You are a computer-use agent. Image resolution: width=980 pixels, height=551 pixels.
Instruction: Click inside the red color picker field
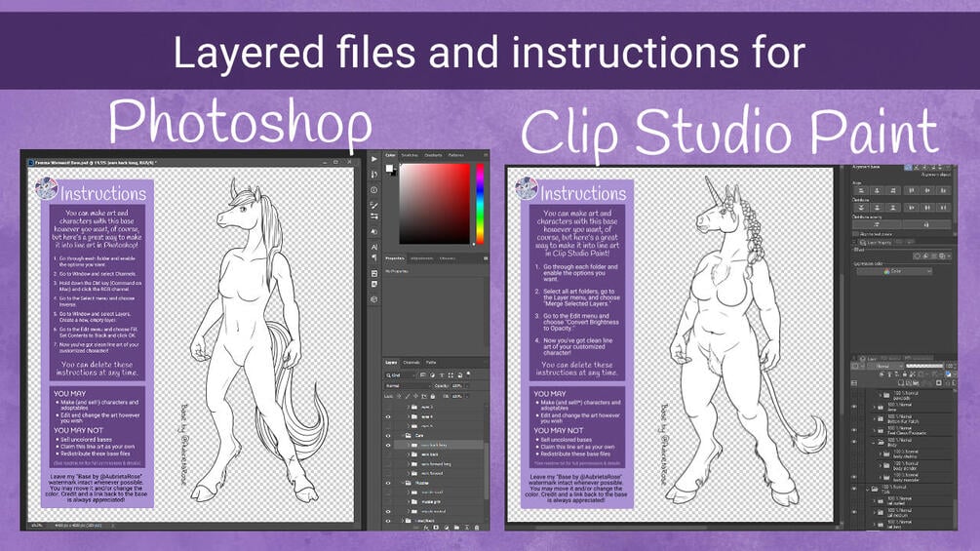coord(435,204)
